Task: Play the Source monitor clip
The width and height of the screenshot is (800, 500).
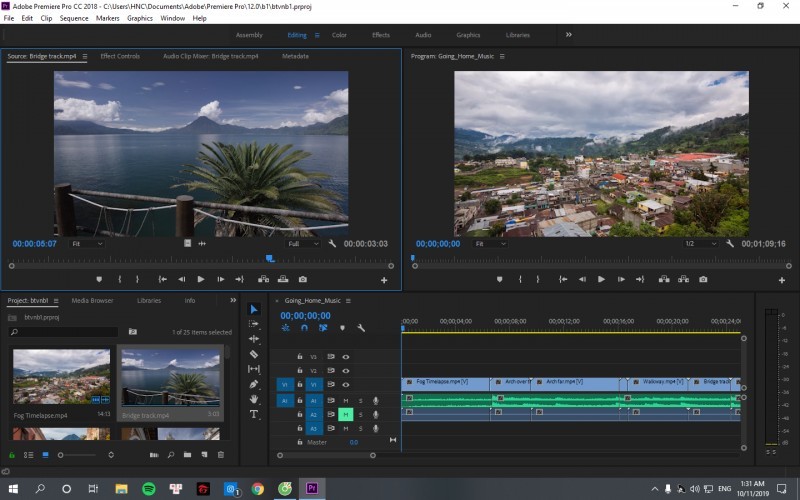Action: [201, 280]
